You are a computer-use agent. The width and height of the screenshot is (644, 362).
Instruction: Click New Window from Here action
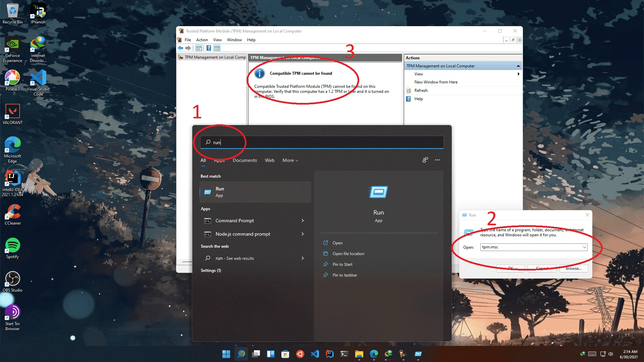point(436,82)
